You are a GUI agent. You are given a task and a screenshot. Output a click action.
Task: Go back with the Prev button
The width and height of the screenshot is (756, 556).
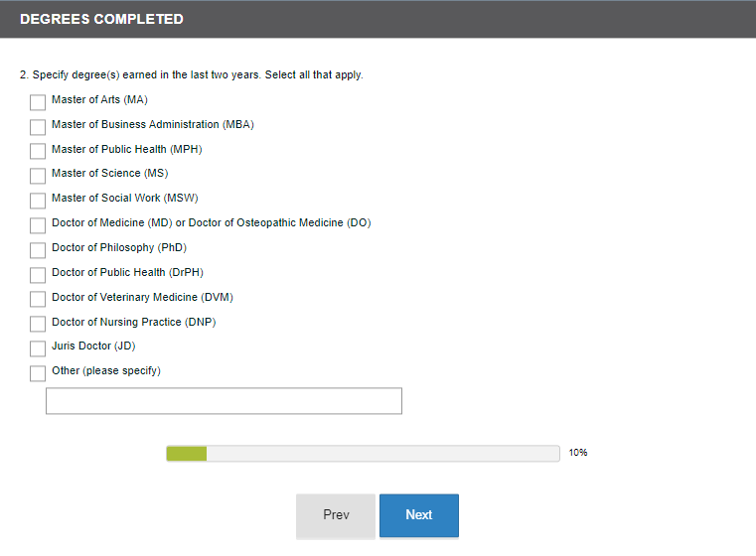tap(336, 515)
